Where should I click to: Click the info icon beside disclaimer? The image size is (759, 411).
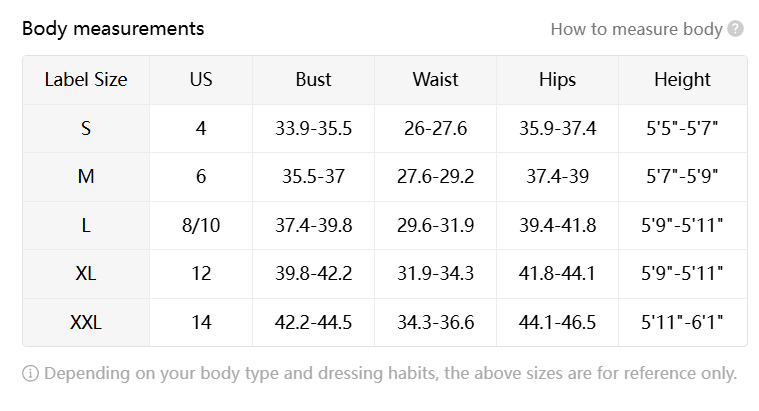click(x=30, y=373)
